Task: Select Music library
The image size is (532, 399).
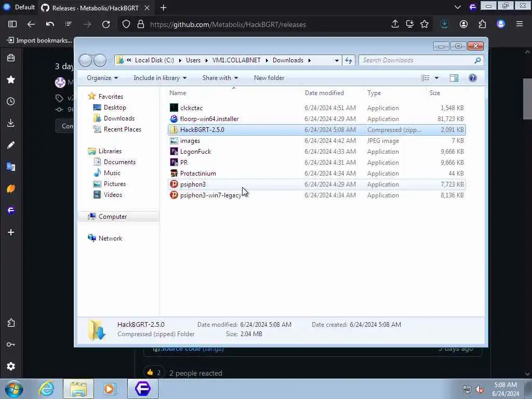Action: (x=112, y=173)
